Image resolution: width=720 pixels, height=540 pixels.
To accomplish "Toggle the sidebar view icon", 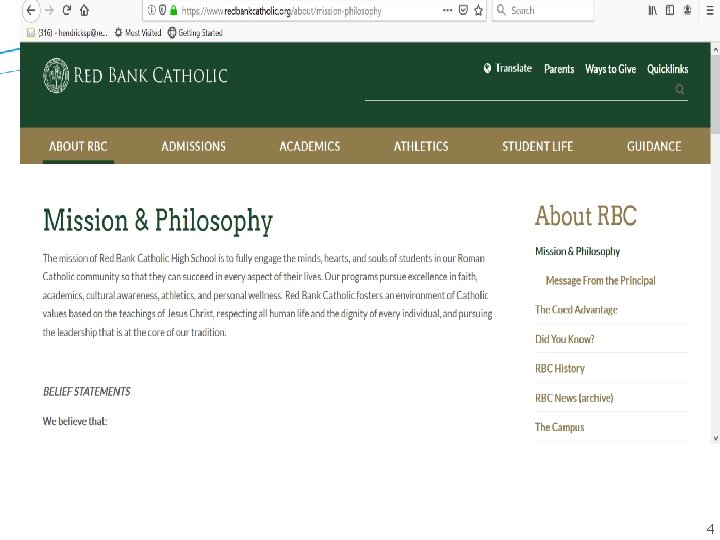I will point(670,10).
